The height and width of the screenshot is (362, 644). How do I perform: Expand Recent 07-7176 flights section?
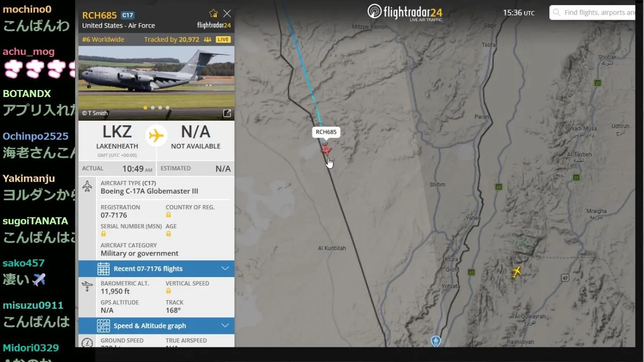point(156,268)
